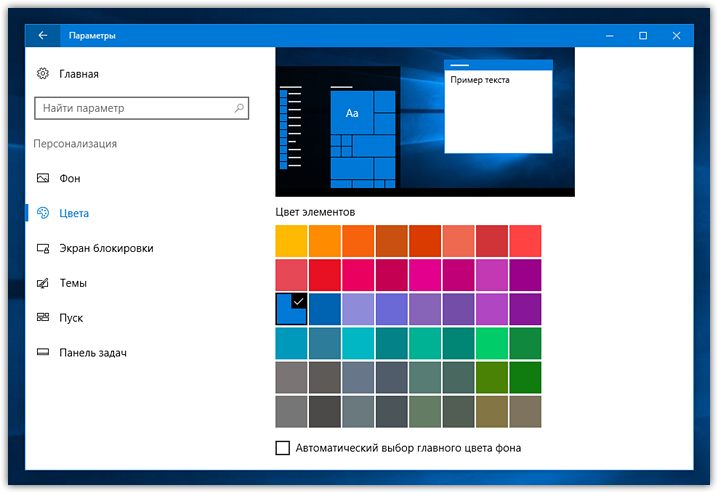This screenshot has height=493, width=718.
Task: Enable Автоматический выбор главного цвета фона checkbox
Action: point(283,448)
